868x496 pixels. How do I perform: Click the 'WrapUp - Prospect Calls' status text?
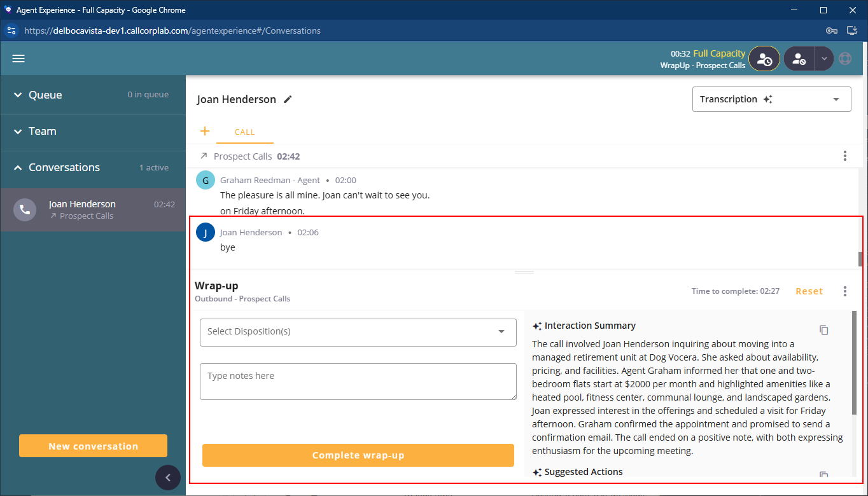(703, 65)
